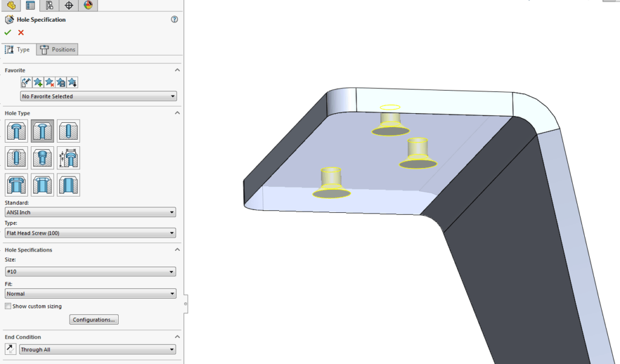This screenshot has width=620, height=364.
Task: Select the Counterbore hole type icon
Action: (16, 131)
